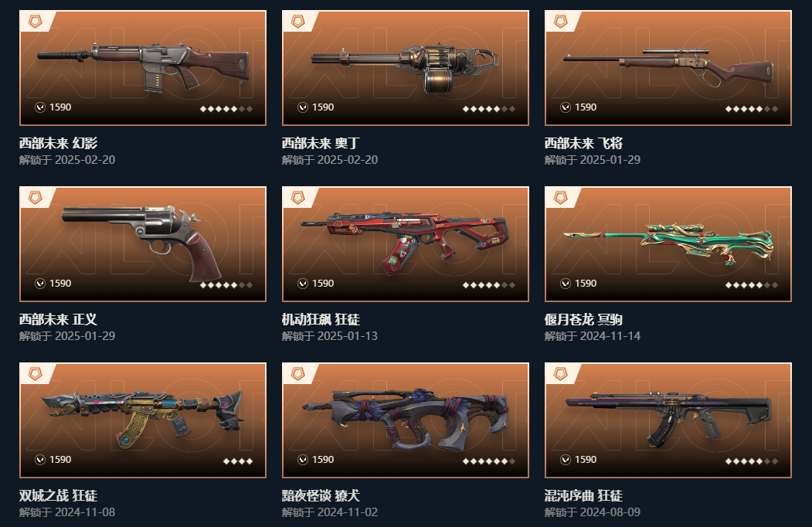
Task: Click the VP currency icon on 机动狂飙 狂徒 card
Action: [x=303, y=284]
